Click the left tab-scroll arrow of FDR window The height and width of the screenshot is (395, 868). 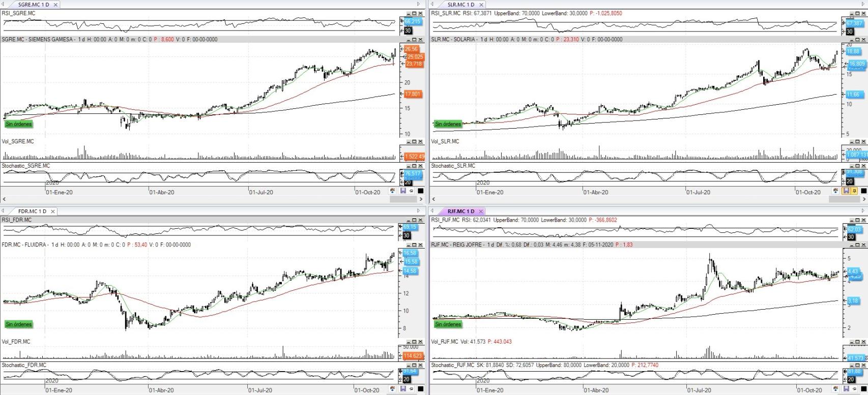(4, 211)
